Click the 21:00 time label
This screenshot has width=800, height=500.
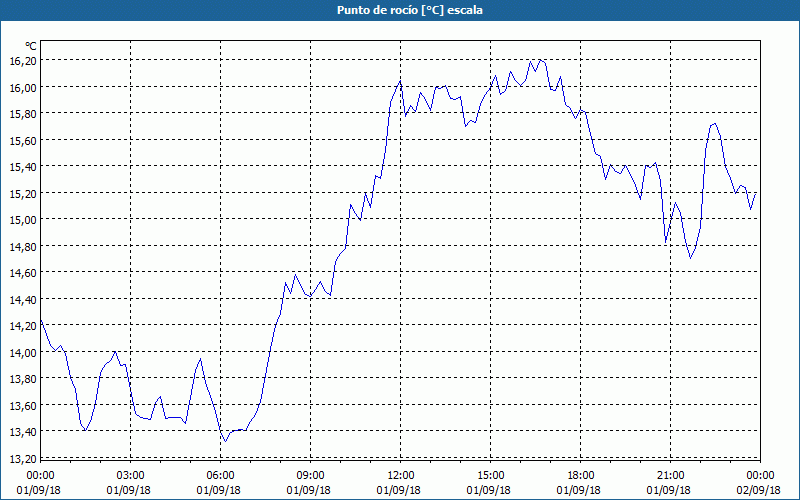click(670, 476)
